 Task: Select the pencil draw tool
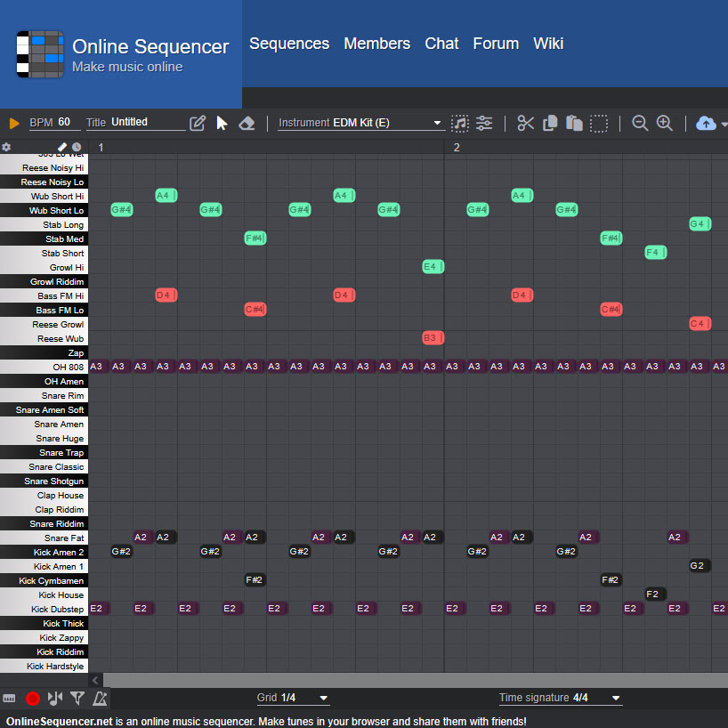(x=198, y=123)
